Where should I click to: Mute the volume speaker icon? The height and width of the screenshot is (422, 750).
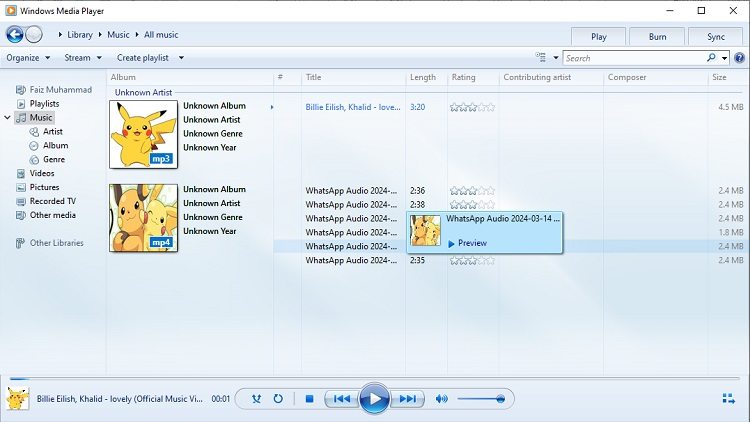point(441,399)
